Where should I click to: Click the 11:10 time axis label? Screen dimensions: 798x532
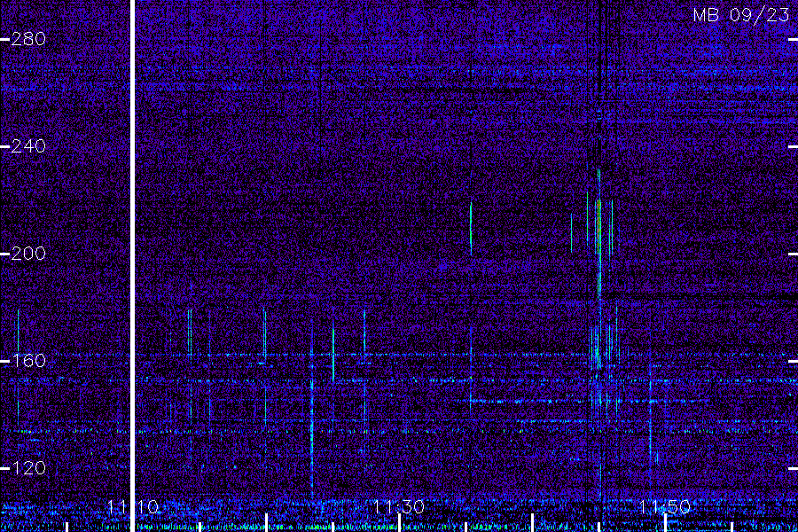pyautogui.click(x=133, y=507)
